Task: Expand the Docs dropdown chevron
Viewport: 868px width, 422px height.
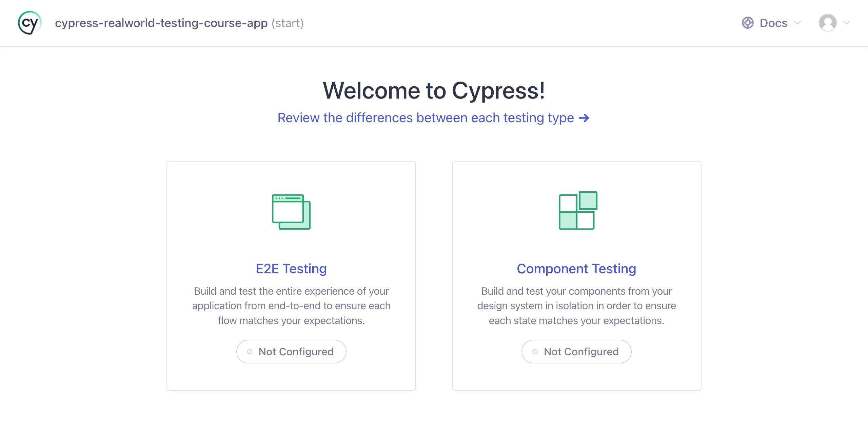Action: [x=798, y=23]
